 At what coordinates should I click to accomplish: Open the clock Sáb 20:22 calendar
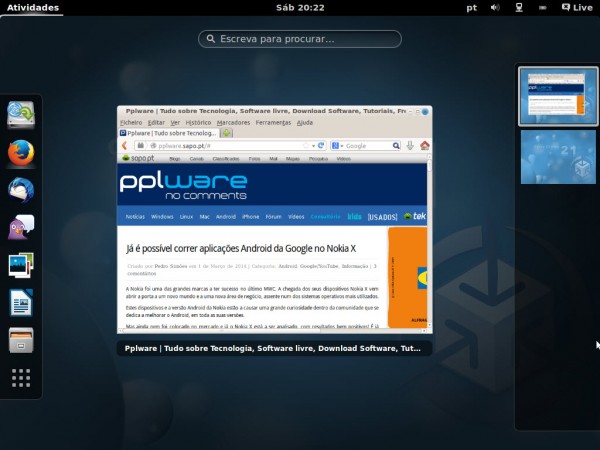click(300, 8)
